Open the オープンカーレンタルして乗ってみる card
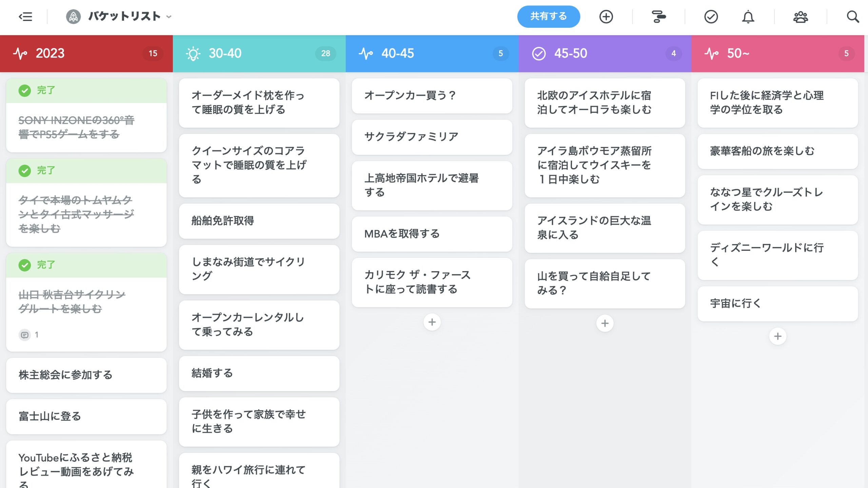 (x=259, y=325)
